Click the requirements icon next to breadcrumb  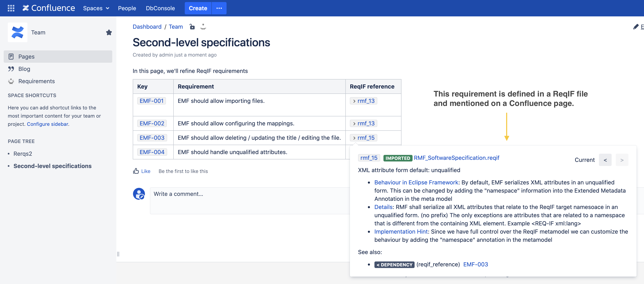(x=203, y=26)
